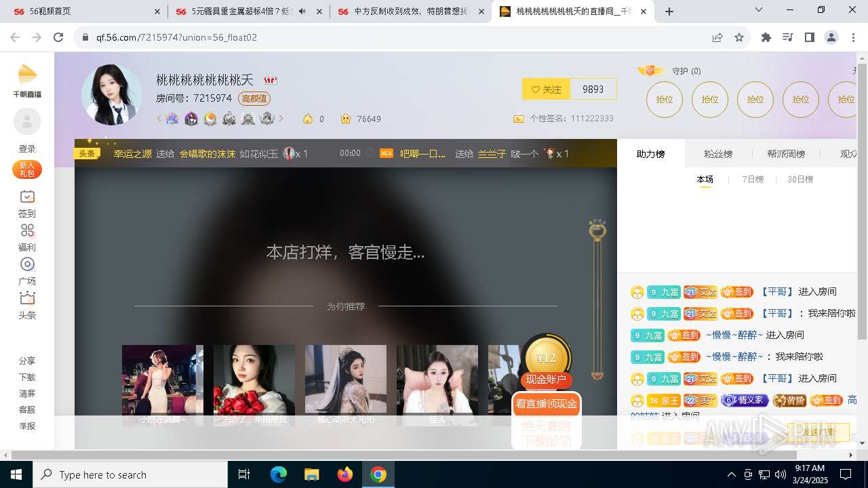This screenshot has height=488, width=868.
Task: Click the crown icon beside the streamer name
Action: coord(271,79)
